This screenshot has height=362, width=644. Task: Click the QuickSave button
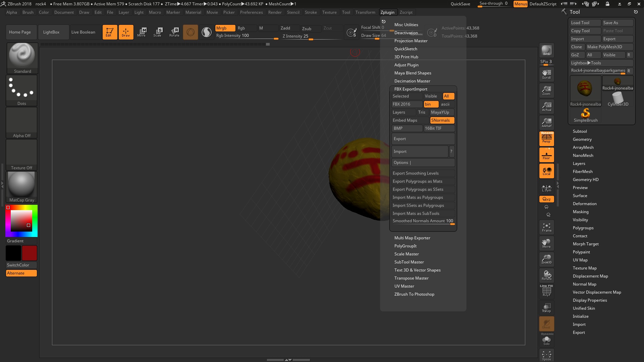pyautogui.click(x=460, y=4)
